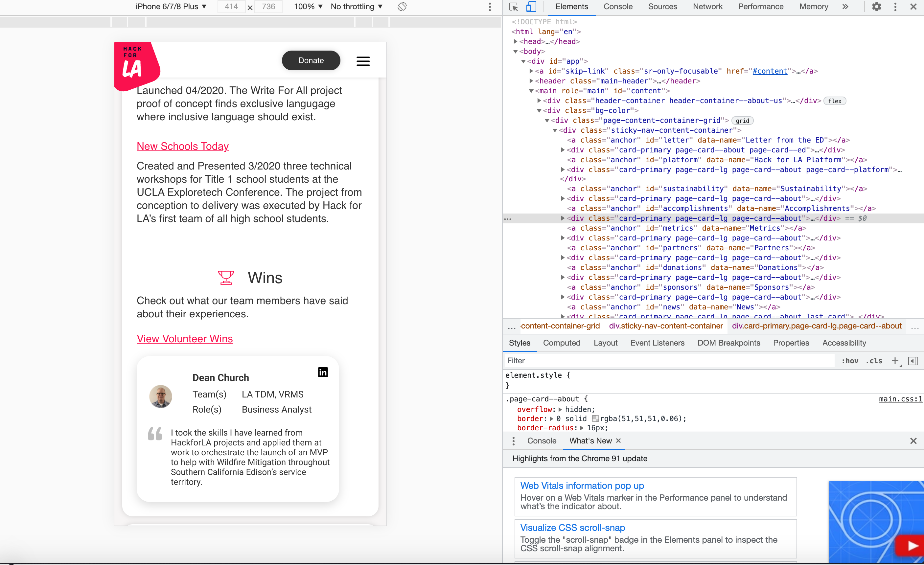Click the Donate button
This screenshot has height=565, width=924.
point(311,60)
